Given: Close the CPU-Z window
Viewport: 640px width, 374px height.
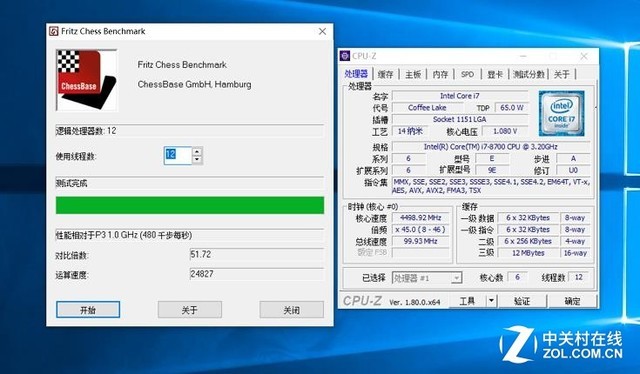Looking at the screenshot, I should 584,56.
